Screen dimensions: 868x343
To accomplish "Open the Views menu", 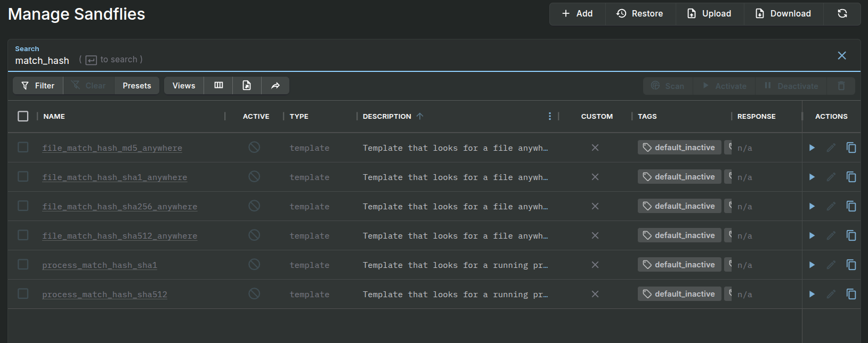I will click(184, 86).
